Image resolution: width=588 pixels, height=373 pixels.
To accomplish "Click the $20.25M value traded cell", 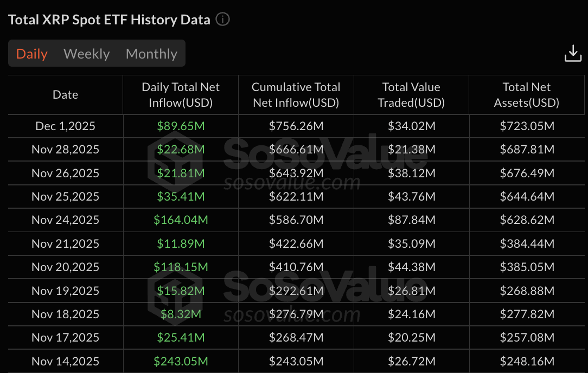I will click(411, 337).
